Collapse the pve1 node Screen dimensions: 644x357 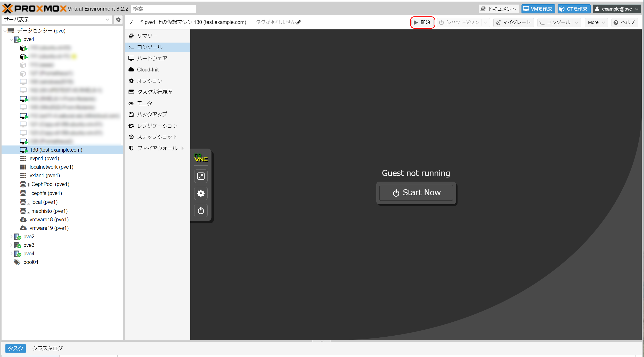(11, 39)
